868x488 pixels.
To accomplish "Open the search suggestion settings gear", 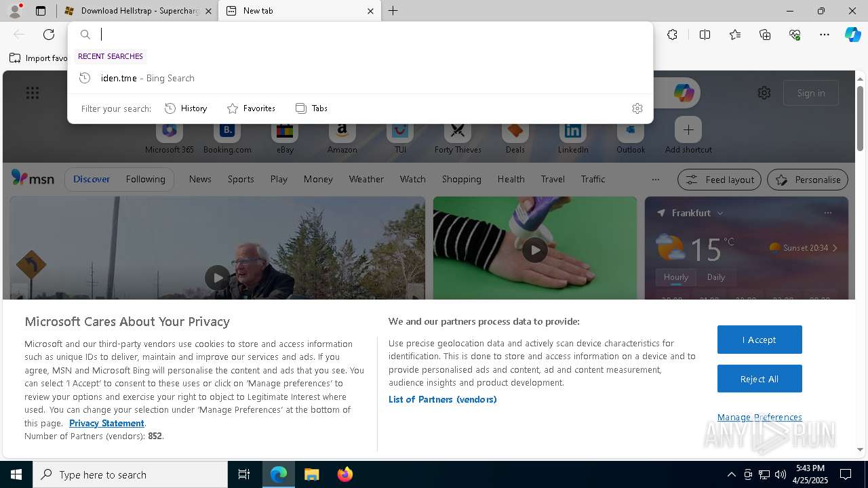I will click(x=637, y=108).
